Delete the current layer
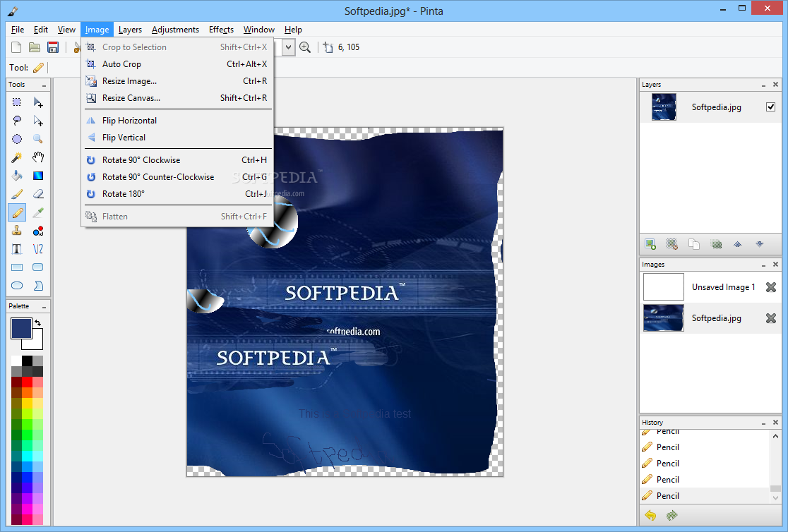The height and width of the screenshot is (532, 788). point(672,244)
